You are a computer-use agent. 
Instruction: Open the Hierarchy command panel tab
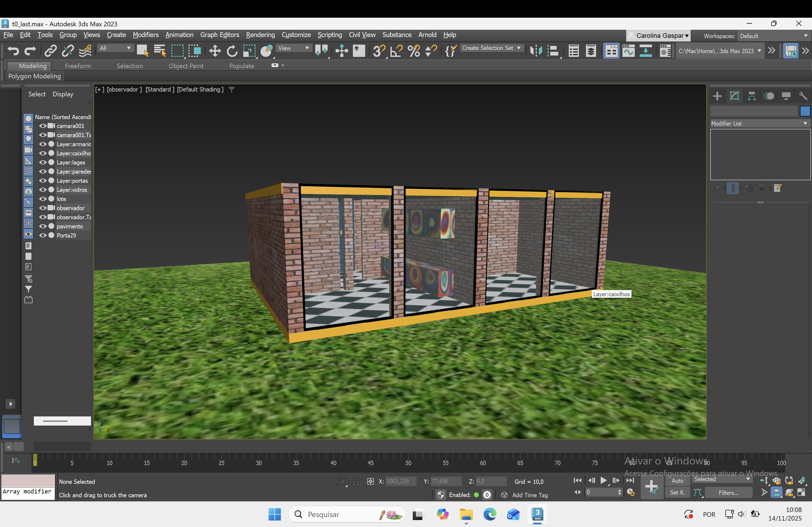752,96
